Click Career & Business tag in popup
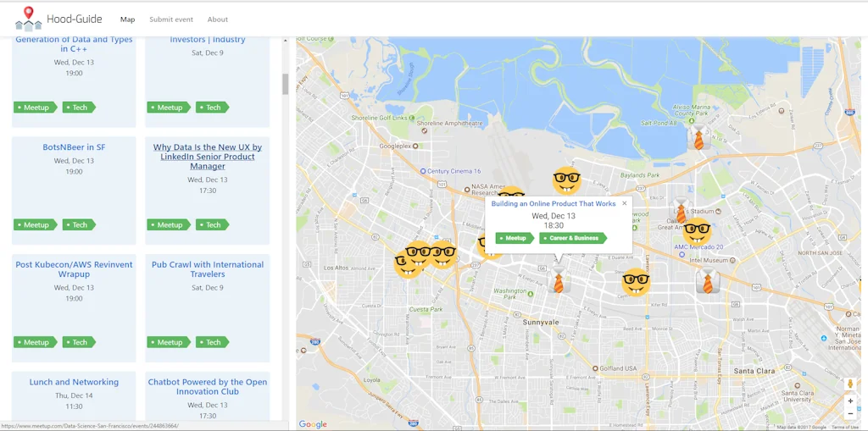This screenshot has width=868, height=431. tap(574, 238)
